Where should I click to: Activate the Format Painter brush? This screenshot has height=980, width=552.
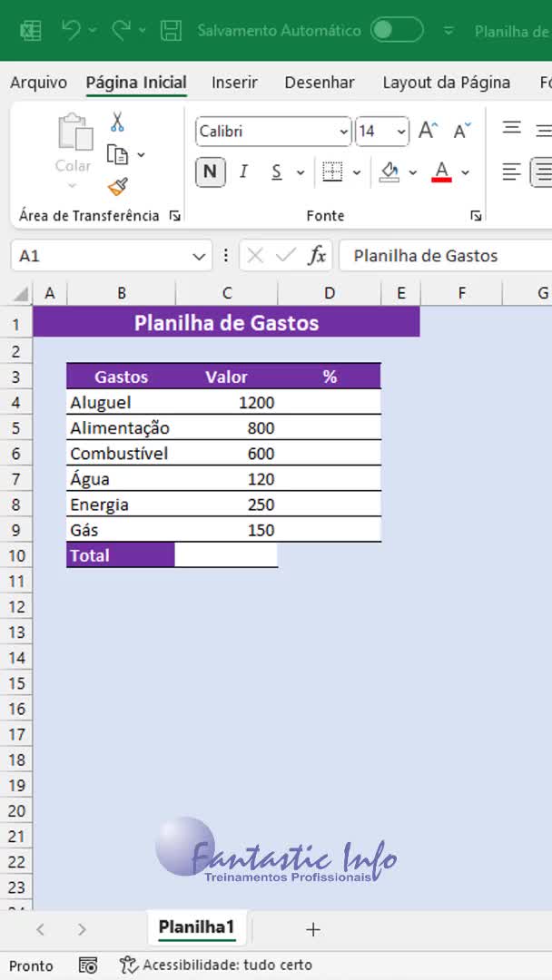point(117,186)
